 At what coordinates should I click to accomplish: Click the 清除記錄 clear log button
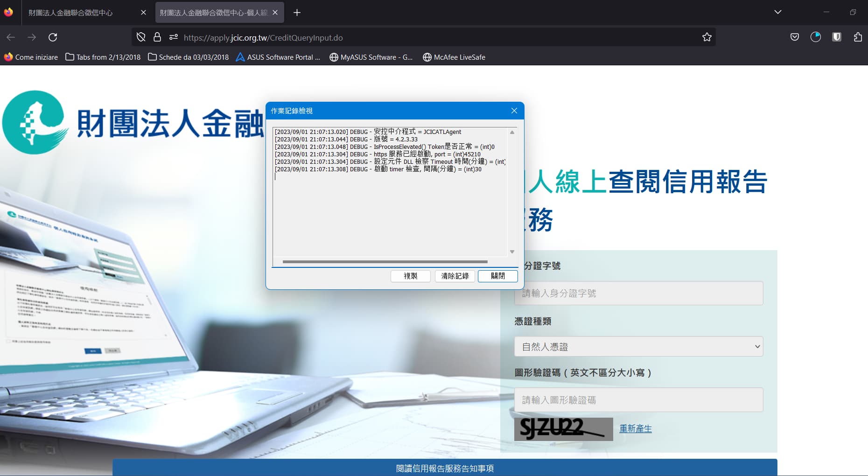tap(455, 276)
